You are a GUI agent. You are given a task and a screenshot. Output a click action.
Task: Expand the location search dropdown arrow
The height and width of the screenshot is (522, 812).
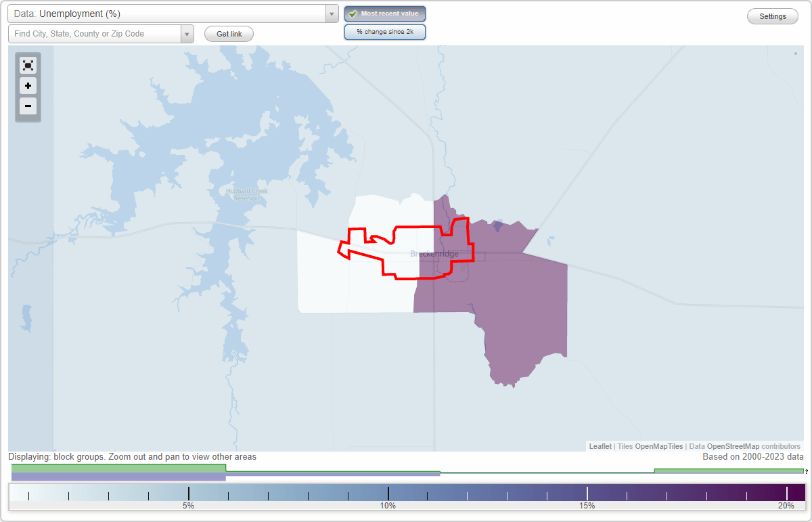click(x=187, y=33)
